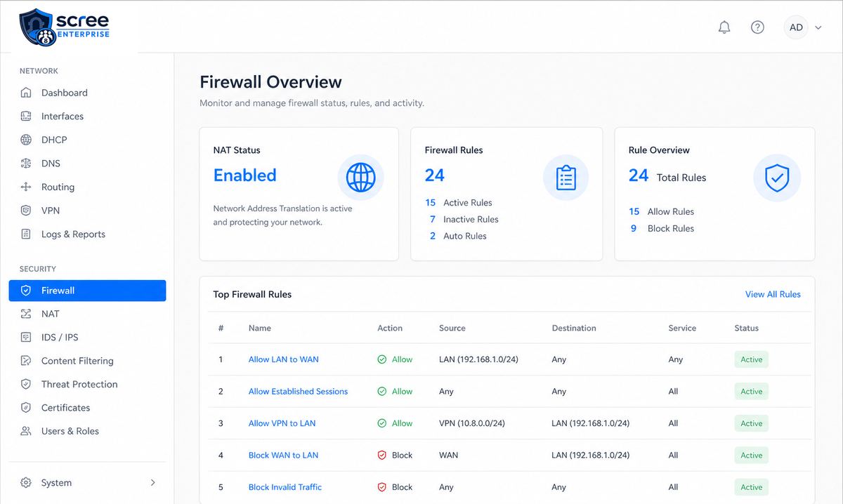Expand the user account dropdown arrow
The height and width of the screenshot is (504, 843).
coord(818,28)
